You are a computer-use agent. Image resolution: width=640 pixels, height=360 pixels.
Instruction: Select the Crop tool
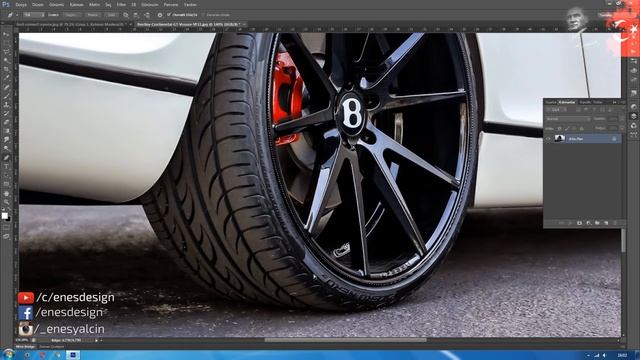click(x=6, y=69)
